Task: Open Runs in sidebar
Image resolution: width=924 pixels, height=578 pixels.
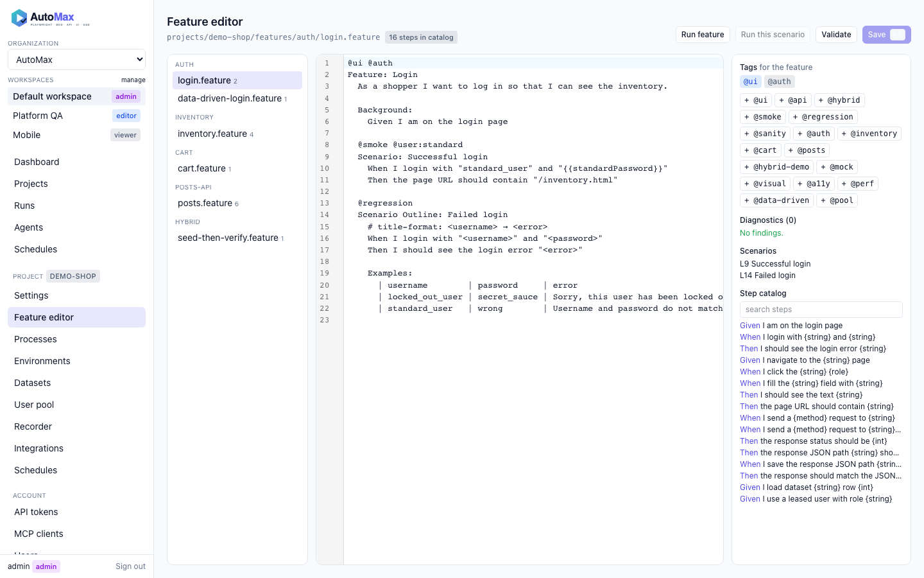Action: pyautogui.click(x=76, y=206)
